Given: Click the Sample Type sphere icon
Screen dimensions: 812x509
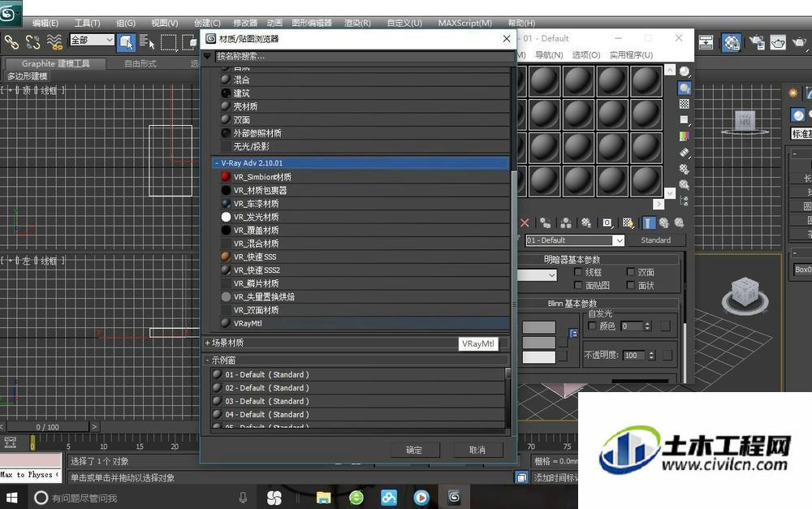Looking at the screenshot, I should click(x=685, y=71).
